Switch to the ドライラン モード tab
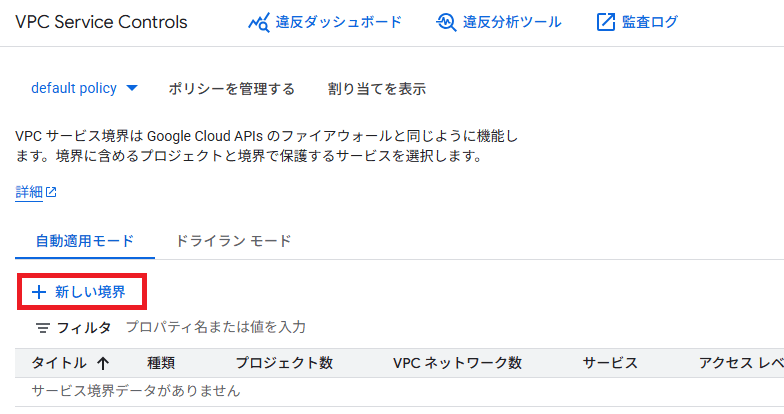This screenshot has height=414, width=784. coord(233,241)
